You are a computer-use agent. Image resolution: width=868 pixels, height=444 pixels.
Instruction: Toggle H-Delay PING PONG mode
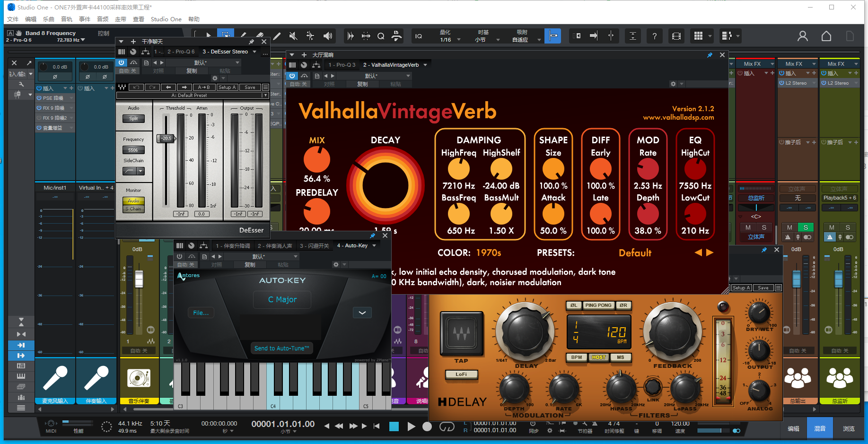point(598,305)
